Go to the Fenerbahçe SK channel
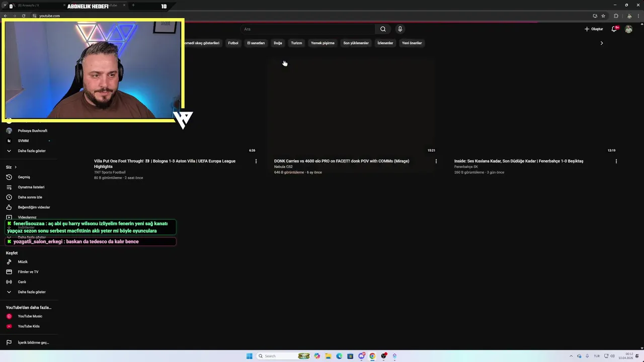644x362 pixels. 466,167
